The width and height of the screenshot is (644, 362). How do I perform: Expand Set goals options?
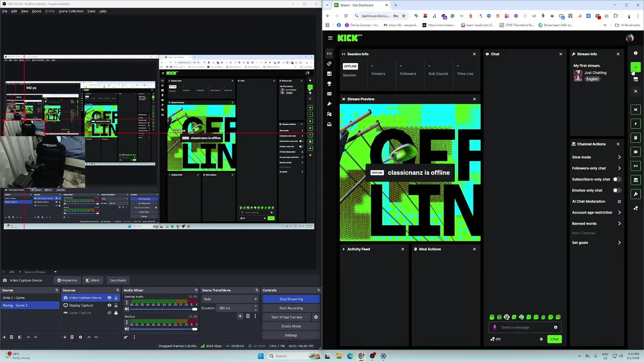[x=596, y=243]
